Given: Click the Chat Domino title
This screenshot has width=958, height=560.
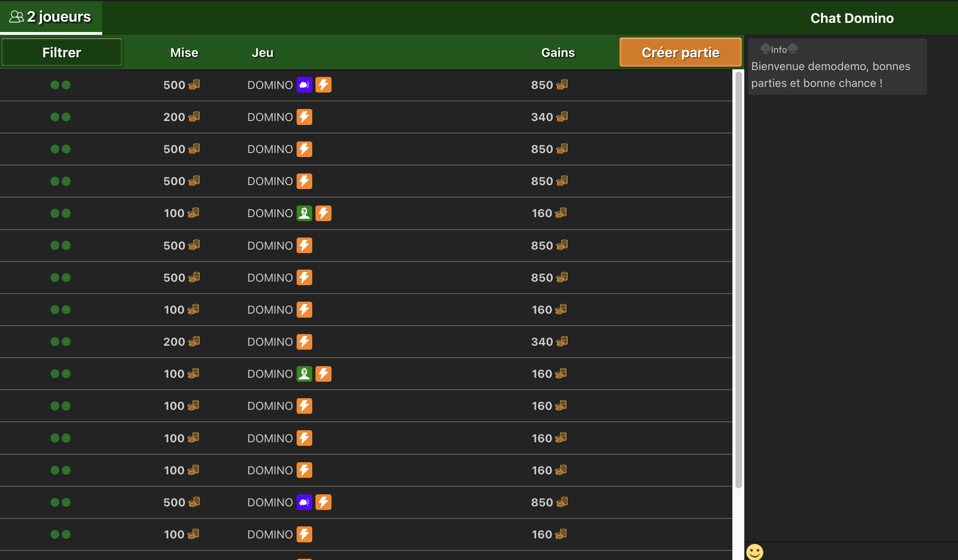Looking at the screenshot, I should point(852,18).
